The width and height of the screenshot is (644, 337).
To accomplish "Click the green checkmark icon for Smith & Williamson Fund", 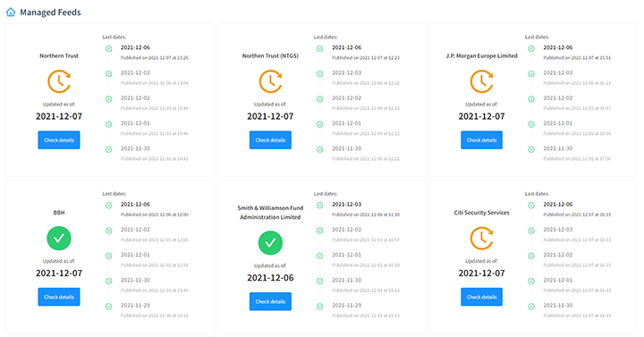I will point(270,243).
